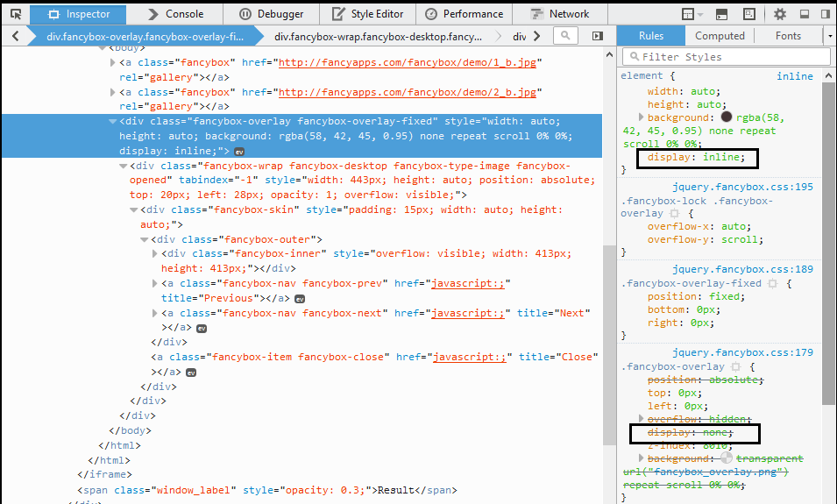This screenshot has width=837, height=504.
Task: Switch to the Inspector tab
Action: (x=78, y=14)
